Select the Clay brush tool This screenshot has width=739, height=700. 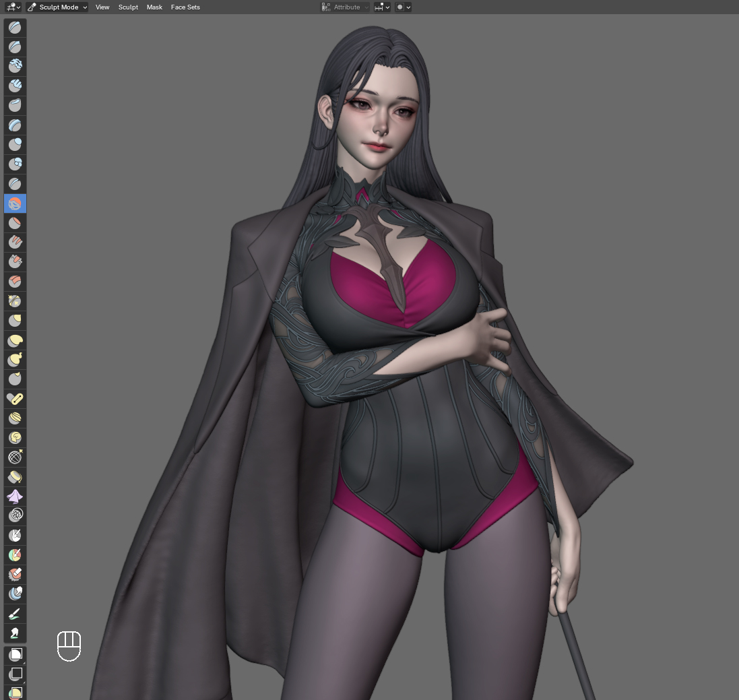(15, 66)
